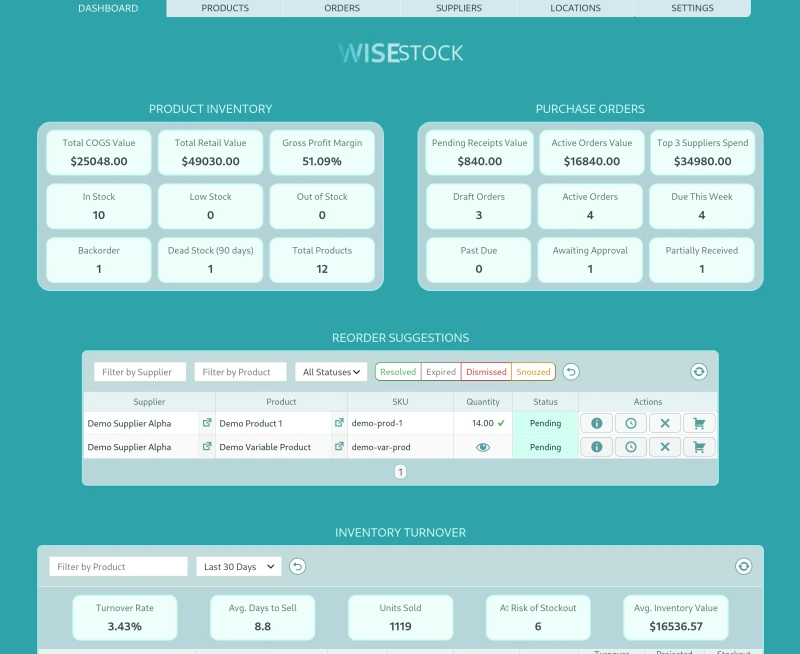Select the Low Stock card

(211, 206)
